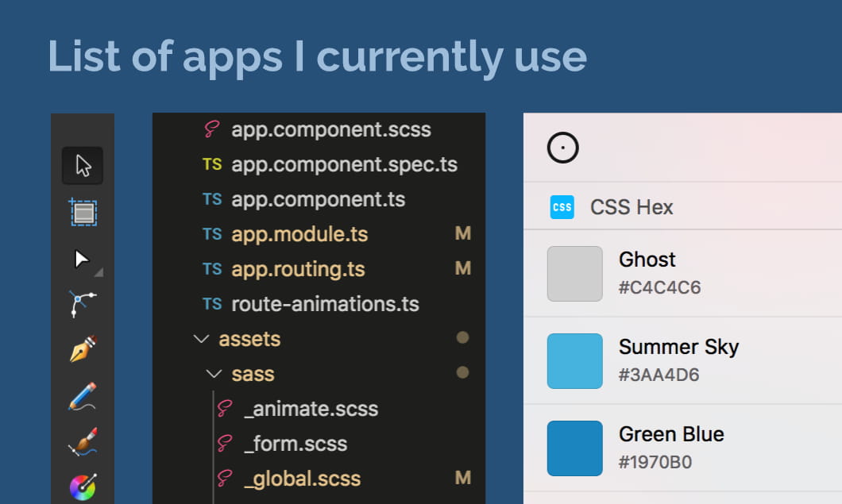Click the CSS Hex format icon
Screen dimensions: 842x504
coord(562,207)
